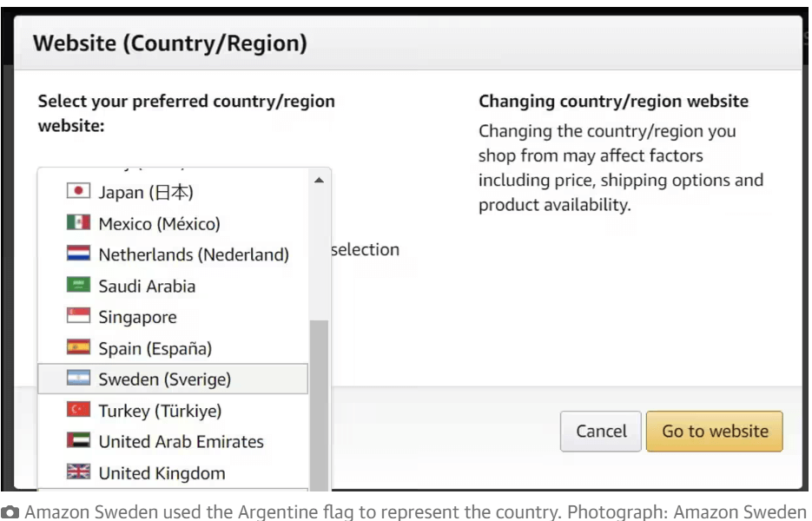Choose Turkey (Türkiye) list entry
Image resolution: width=812 pixels, height=521 pixels.
(x=160, y=410)
